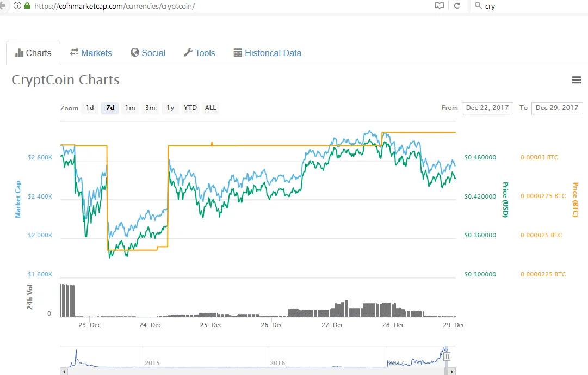The height and width of the screenshot is (375, 588).
Task: Click the site information icon
Action: pos(17,5)
